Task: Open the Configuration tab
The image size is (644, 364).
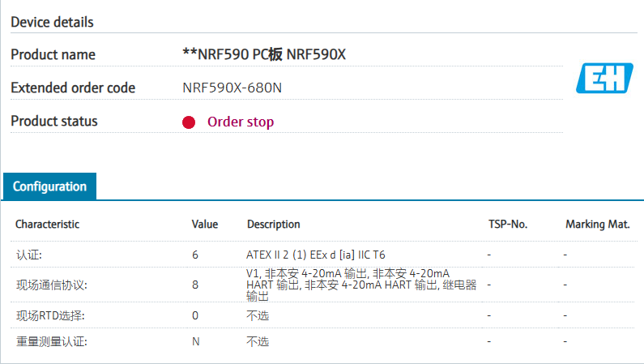Action: click(49, 186)
